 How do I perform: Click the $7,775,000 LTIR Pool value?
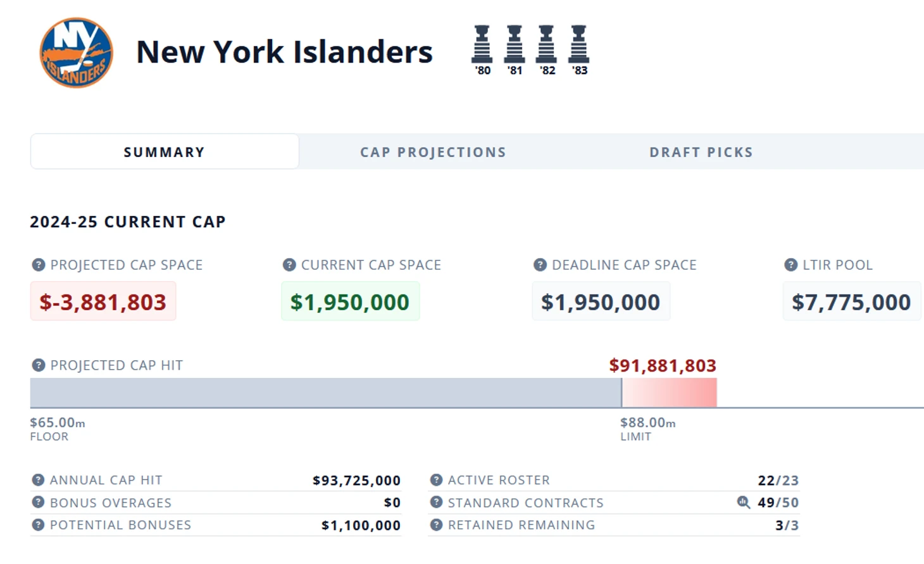(851, 302)
